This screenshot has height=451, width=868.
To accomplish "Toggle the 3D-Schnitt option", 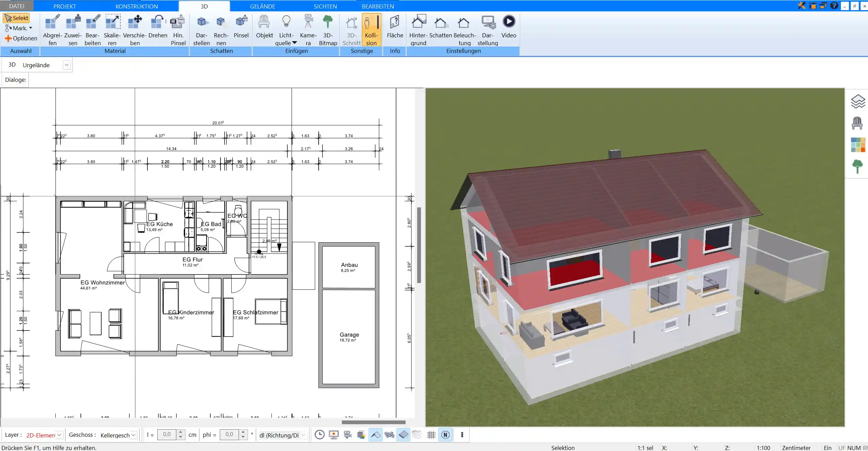I will 351,30.
